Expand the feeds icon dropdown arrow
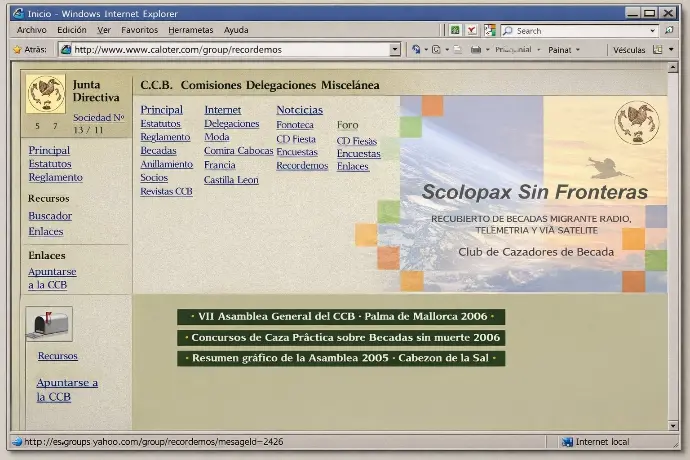 click(x=447, y=50)
